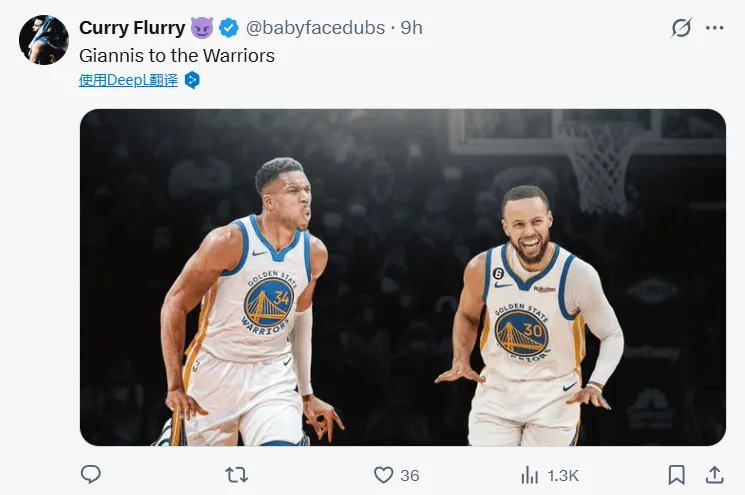
Task: Click the DeepL logo icon
Action: click(192, 80)
